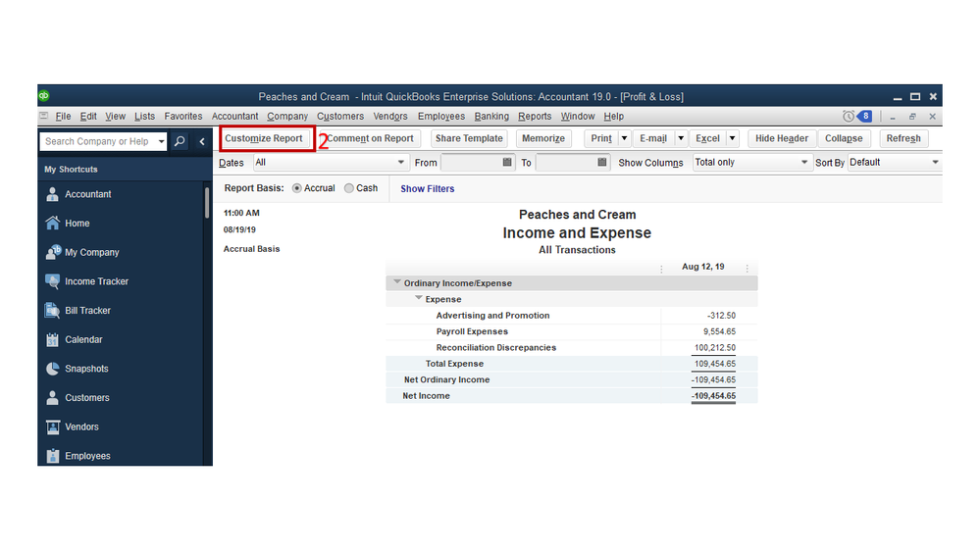This screenshot has height=551, width=980.
Task: Click Advertising and Promotion amount -312.50
Action: coord(721,316)
